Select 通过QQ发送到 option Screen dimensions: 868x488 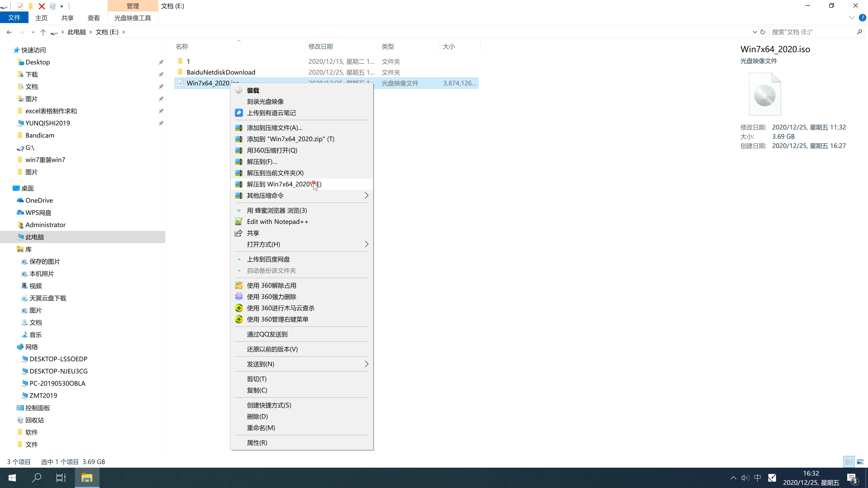tap(267, 334)
